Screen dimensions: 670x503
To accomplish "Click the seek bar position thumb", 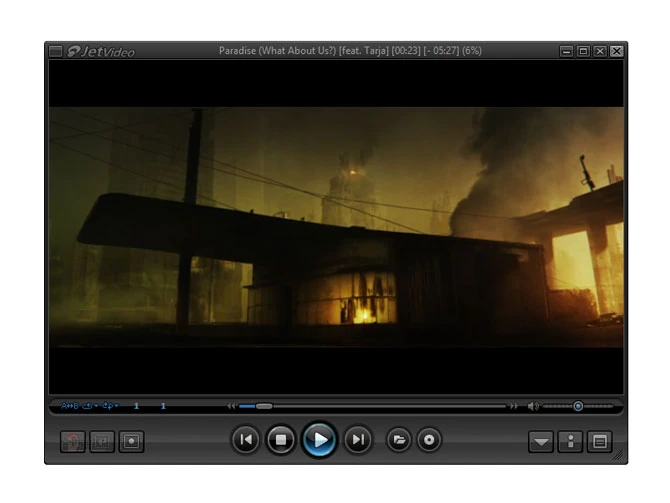I will 264,406.
